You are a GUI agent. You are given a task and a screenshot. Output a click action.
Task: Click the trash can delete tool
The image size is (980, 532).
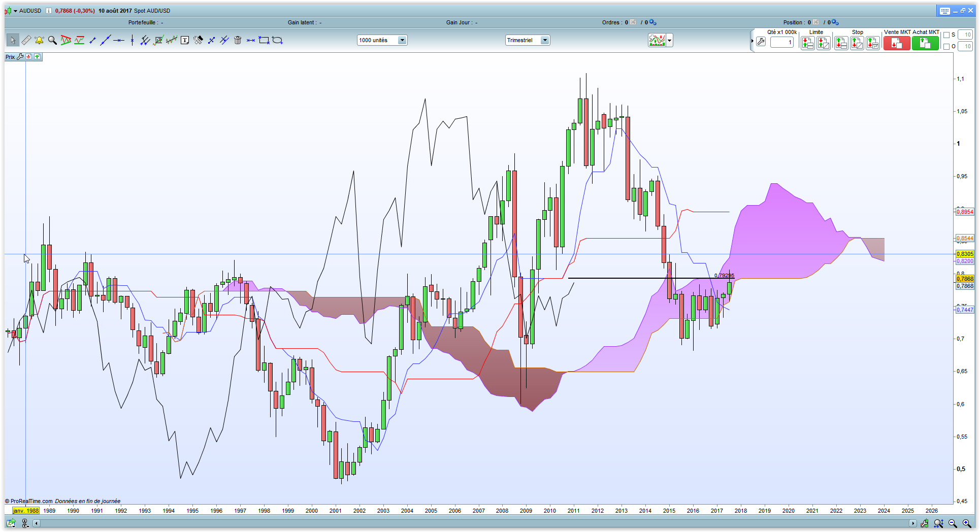tap(238, 40)
